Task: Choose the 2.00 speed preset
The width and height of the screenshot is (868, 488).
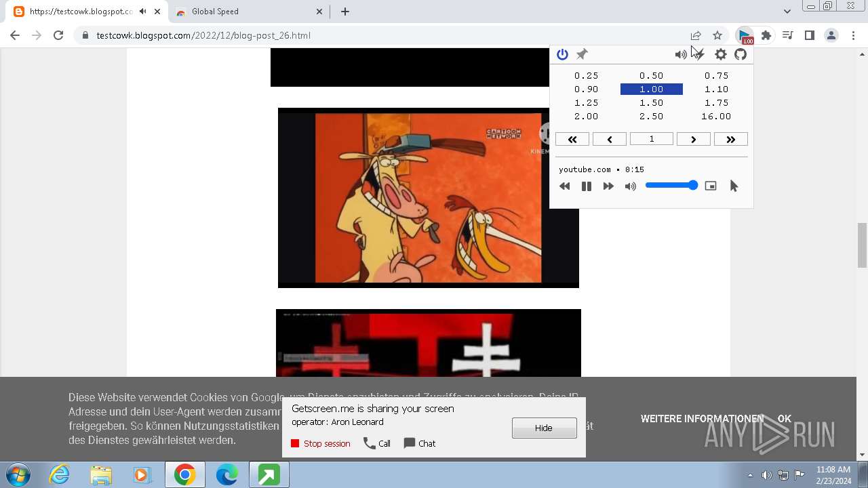Action: pos(587,116)
